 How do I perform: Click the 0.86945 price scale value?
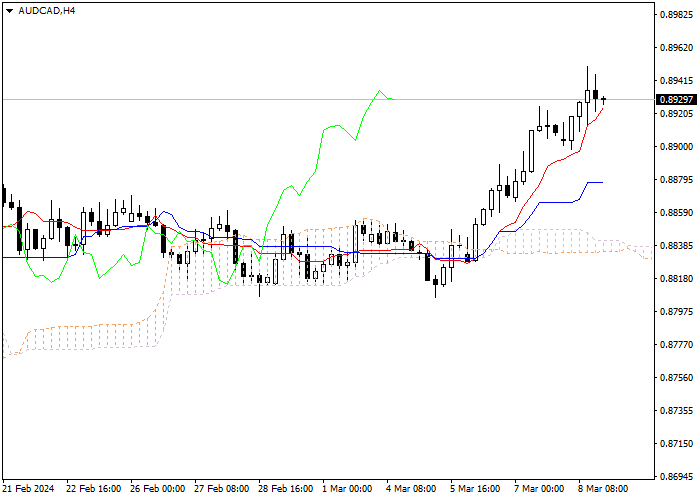pyautogui.click(x=676, y=477)
